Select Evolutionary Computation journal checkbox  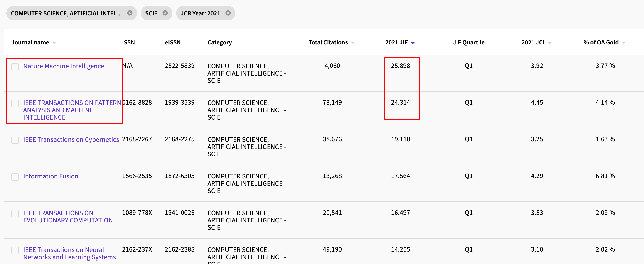pyautogui.click(x=15, y=213)
